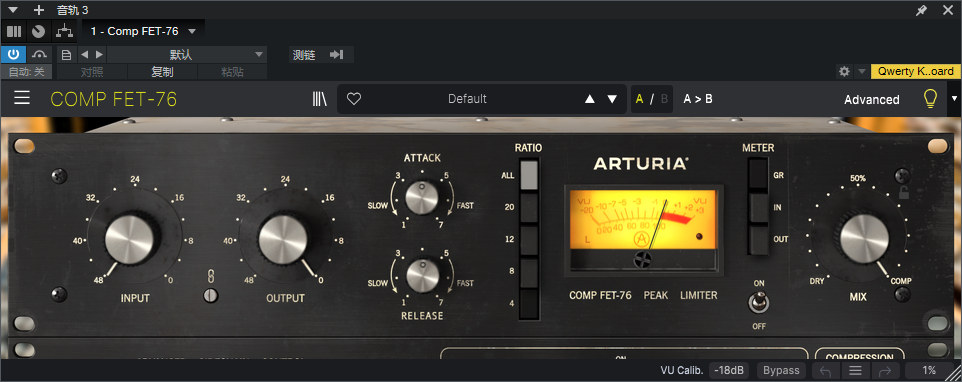962x382 pixels.
Task: Show the plugin column view icon
Action: click(14, 31)
